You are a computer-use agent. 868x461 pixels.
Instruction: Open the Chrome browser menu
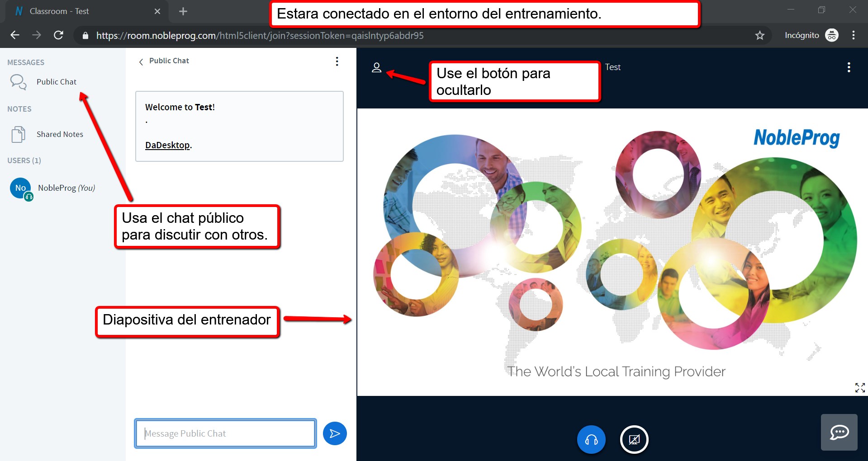tap(853, 35)
